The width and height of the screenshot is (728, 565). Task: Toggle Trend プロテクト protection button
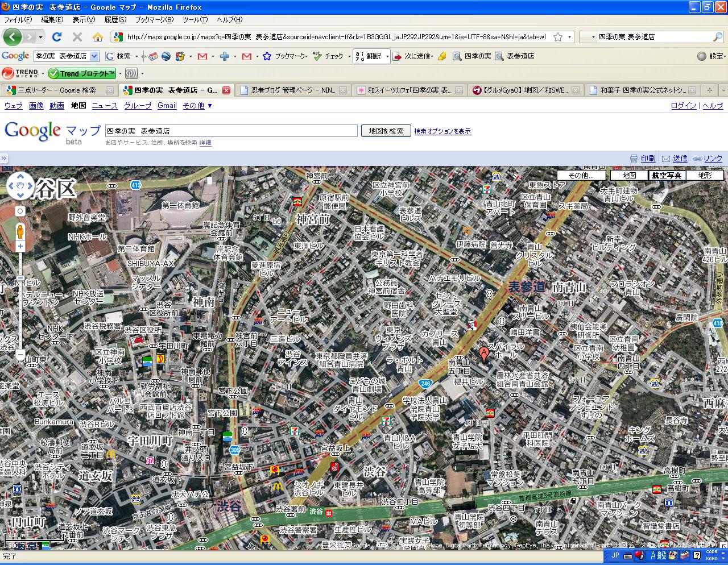click(x=82, y=73)
